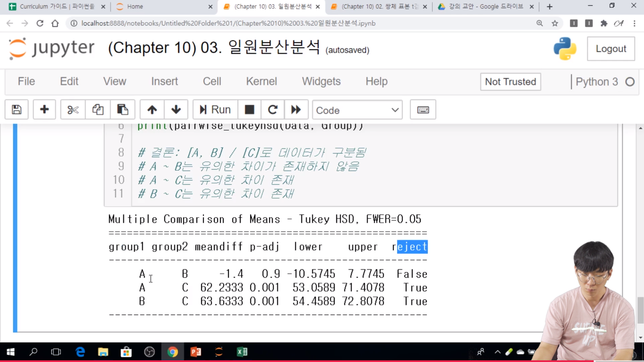Open the Cell menu

212,81
